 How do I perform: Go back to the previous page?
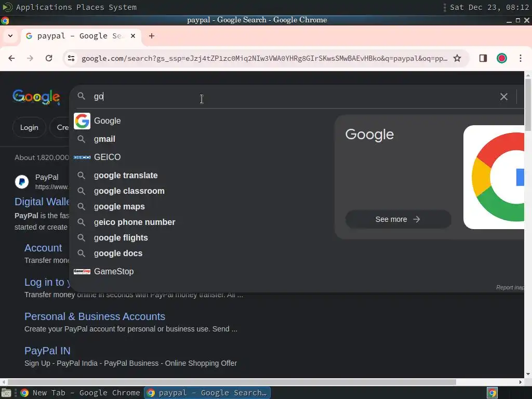[x=11, y=58]
